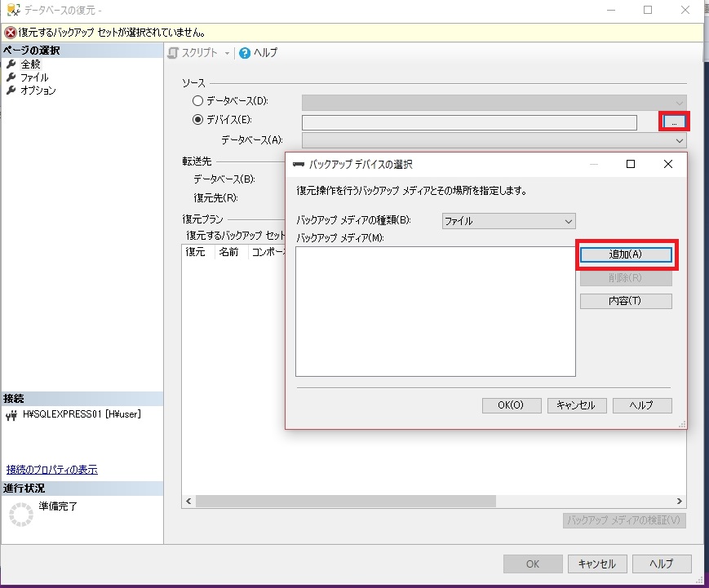This screenshot has width=709, height=588.
Task: Minimize the データベースの復元 window
Action: (x=611, y=10)
